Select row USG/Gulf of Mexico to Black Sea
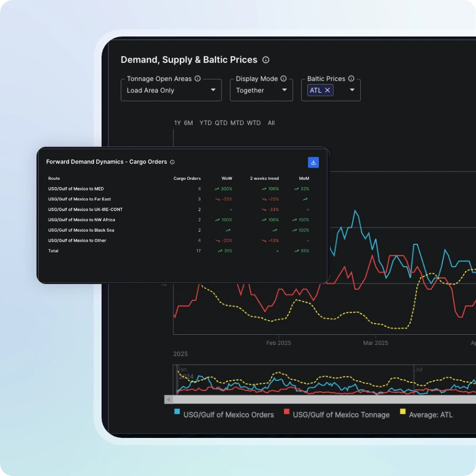The width and height of the screenshot is (476, 476). tap(179, 230)
